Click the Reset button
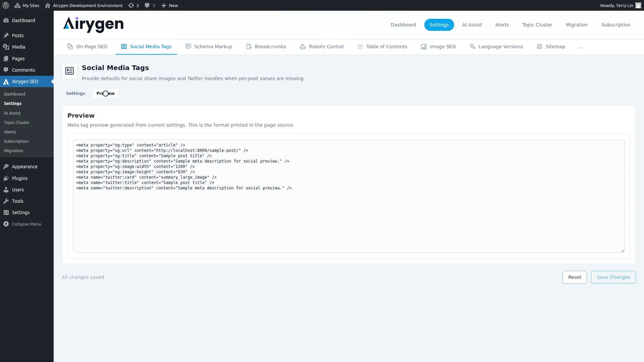 pos(575,277)
